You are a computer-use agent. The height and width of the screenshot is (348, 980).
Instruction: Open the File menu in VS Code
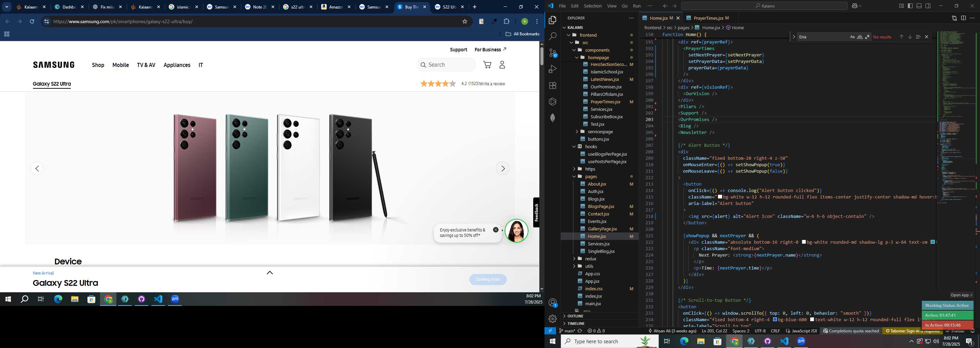pyautogui.click(x=562, y=6)
